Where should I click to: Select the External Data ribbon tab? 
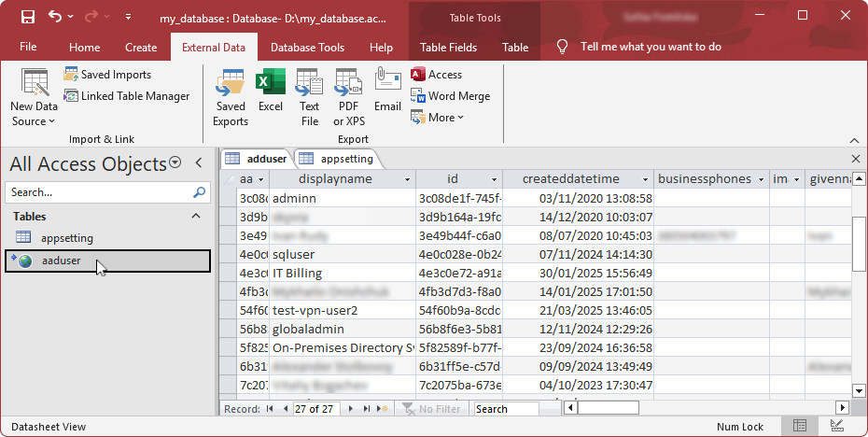point(214,47)
